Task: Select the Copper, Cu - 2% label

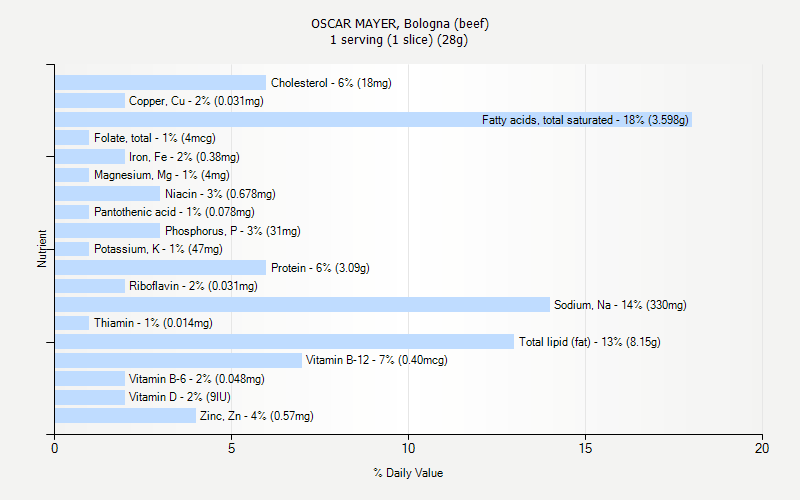Action: point(196,101)
